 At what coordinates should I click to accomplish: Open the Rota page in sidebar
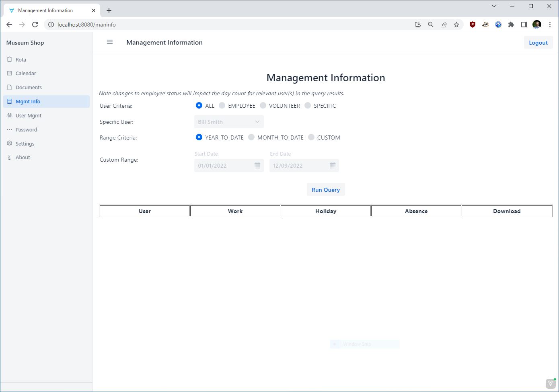(46, 60)
